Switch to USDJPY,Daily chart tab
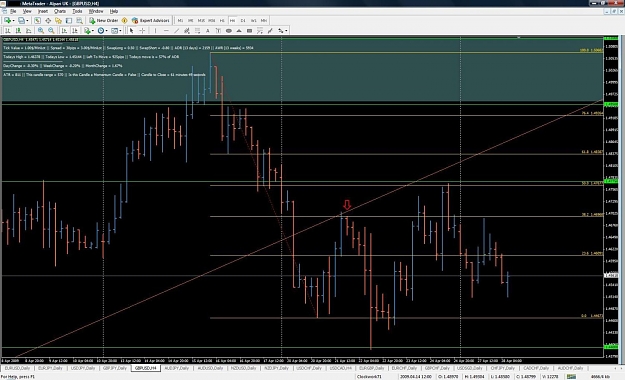This screenshot has height=380, width=625. (x=83, y=368)
